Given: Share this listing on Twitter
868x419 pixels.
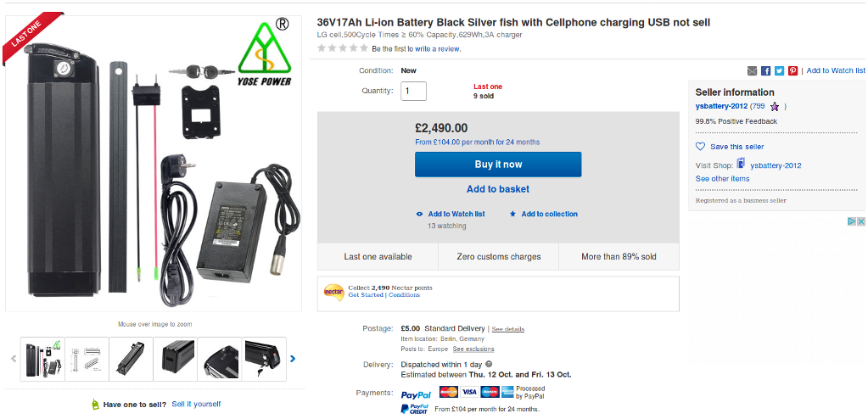Looking at the screenshot, I should point(779,70).
